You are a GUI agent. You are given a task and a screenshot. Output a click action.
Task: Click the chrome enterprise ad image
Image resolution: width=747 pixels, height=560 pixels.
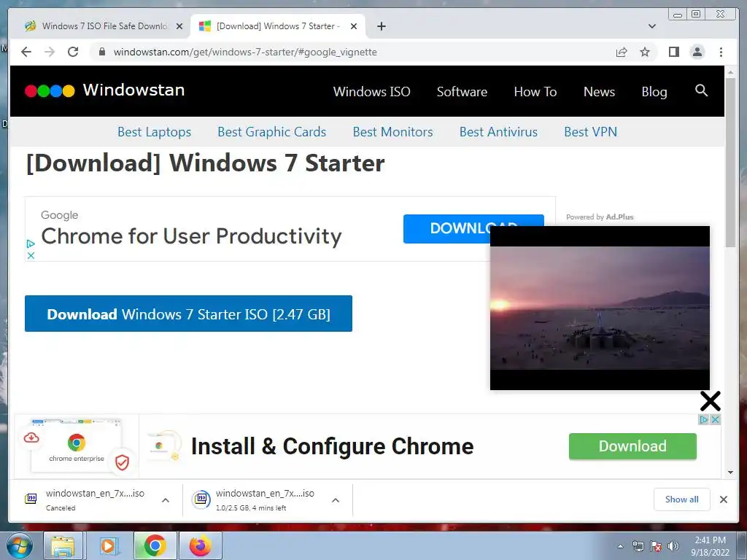click(x=76, y=446)
